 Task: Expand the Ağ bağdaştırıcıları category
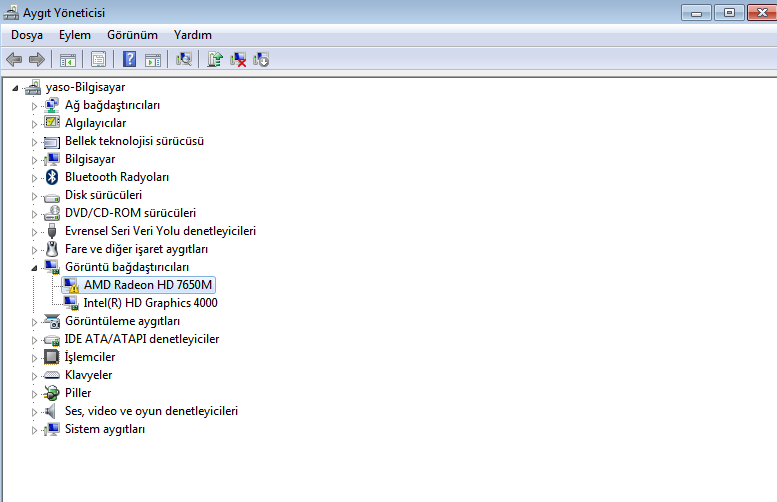34,106
